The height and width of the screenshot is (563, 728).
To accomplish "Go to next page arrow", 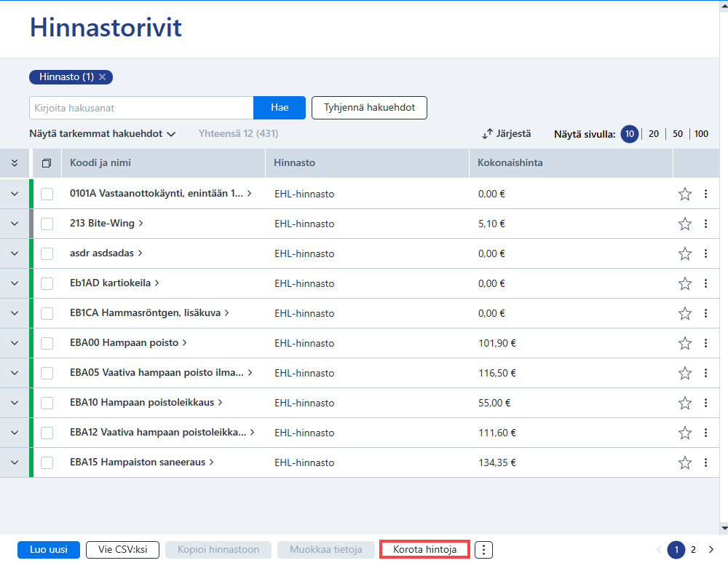I will point(711,550).
